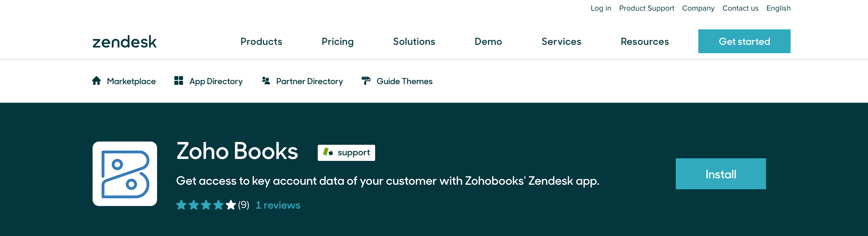This screenshot has height=236, width=868.
Task: Click the Zoho Books app logo
Action: pos(125,174)
